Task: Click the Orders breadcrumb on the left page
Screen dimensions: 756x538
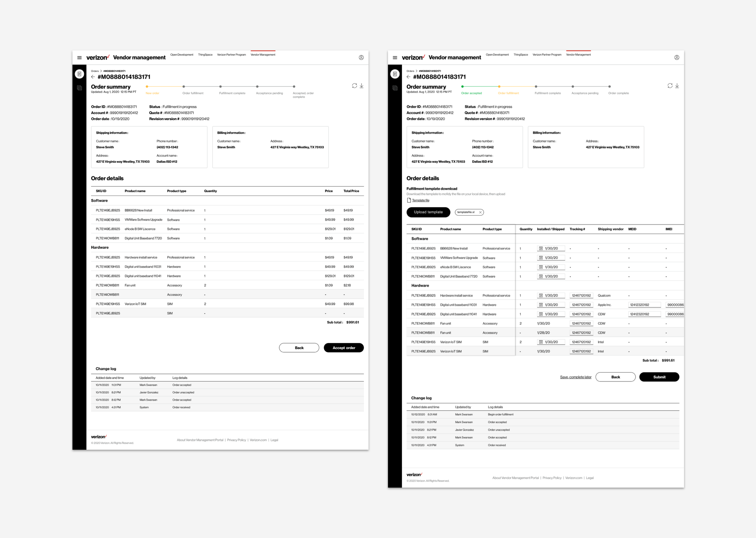Action: tap(95, 71)
